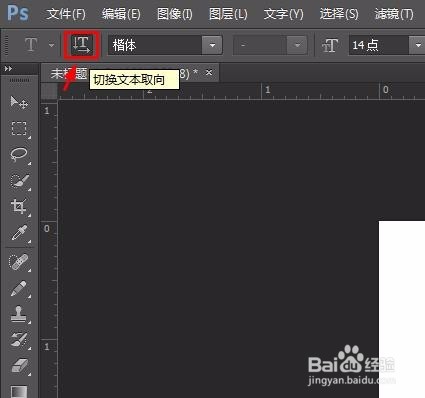The image size is (425, 398).
Task: Expand the font family dropdown arrow
Action: coord(212,45)
